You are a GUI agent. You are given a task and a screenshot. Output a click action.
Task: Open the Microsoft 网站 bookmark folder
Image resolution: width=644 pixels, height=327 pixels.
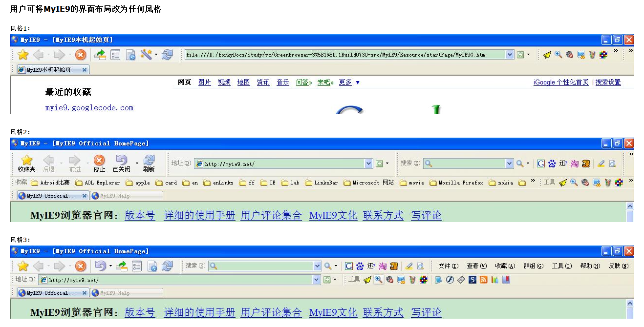[x=369, y=183]
